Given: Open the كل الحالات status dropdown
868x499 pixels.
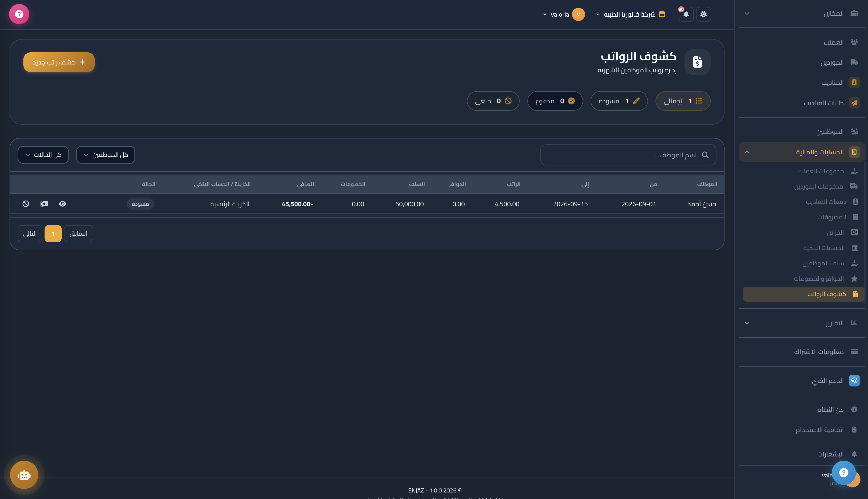Looking at the screenshot, I should pos(43,155).
